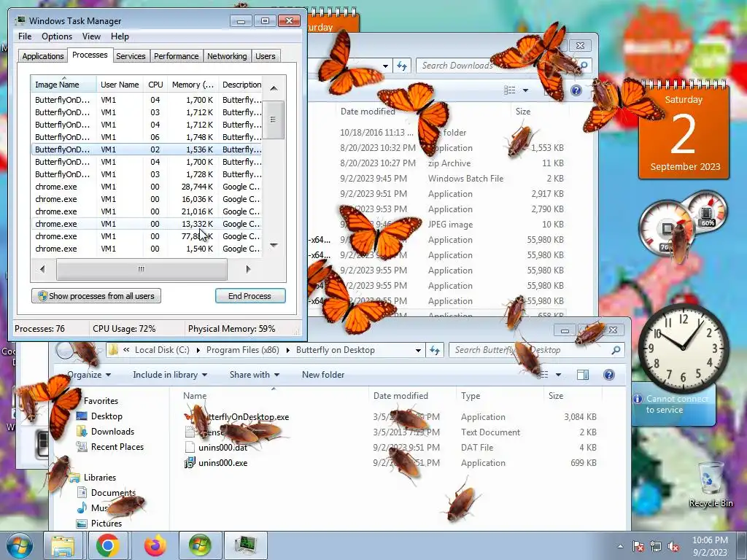
Task: Open Share with dropdown
Action: [254, 375]
